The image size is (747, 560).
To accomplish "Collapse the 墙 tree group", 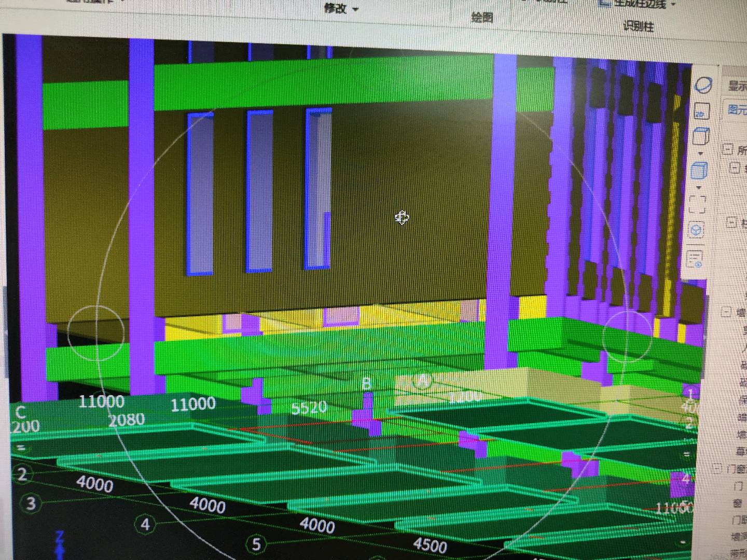I will pos(726,312).
